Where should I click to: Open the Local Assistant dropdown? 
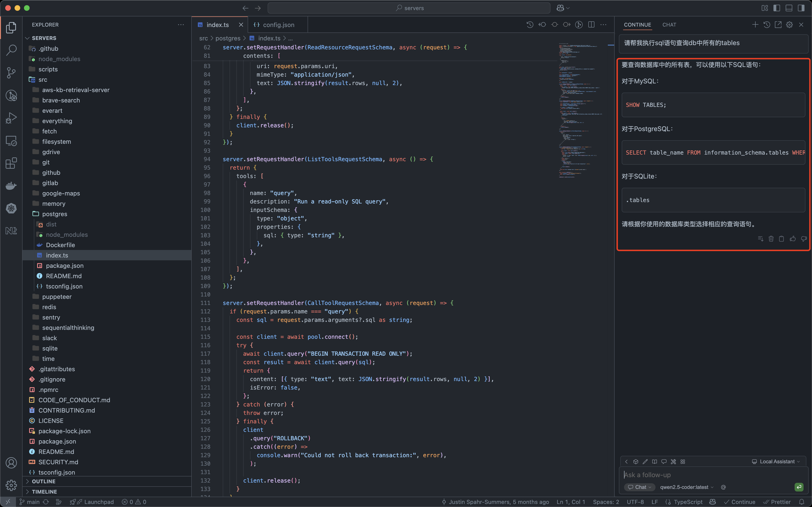point(776,461)
